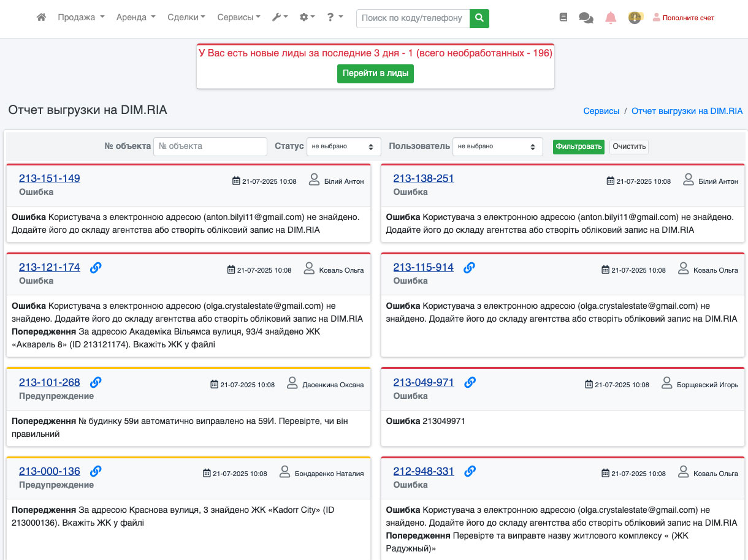Open the Сделки menu

[x=186, y=18]
